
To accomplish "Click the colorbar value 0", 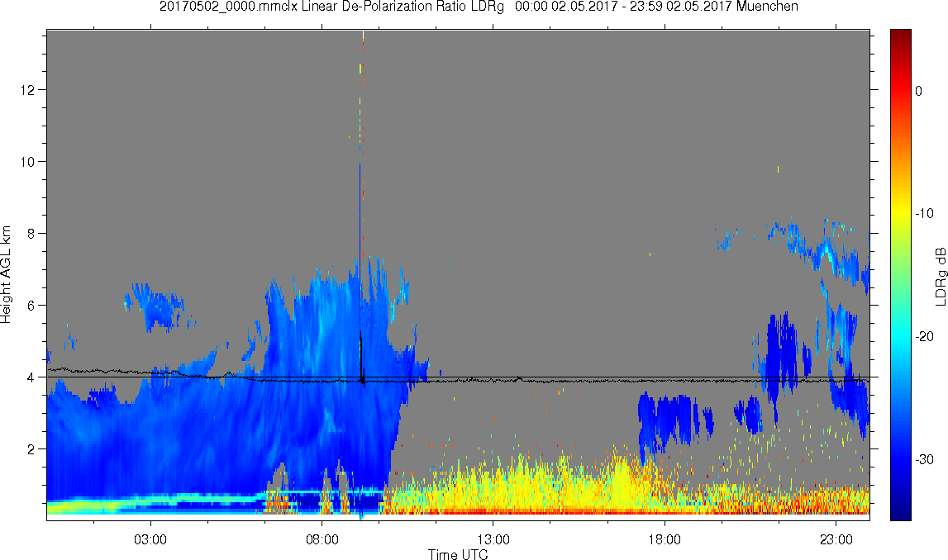I will pyautogui.click(x=918, y=91).
